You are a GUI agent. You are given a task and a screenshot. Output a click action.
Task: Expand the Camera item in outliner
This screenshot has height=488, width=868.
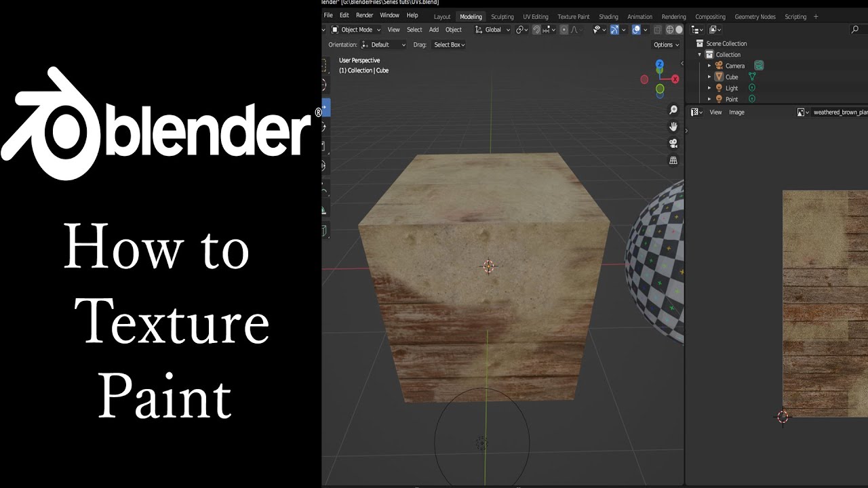coord(709,66)
